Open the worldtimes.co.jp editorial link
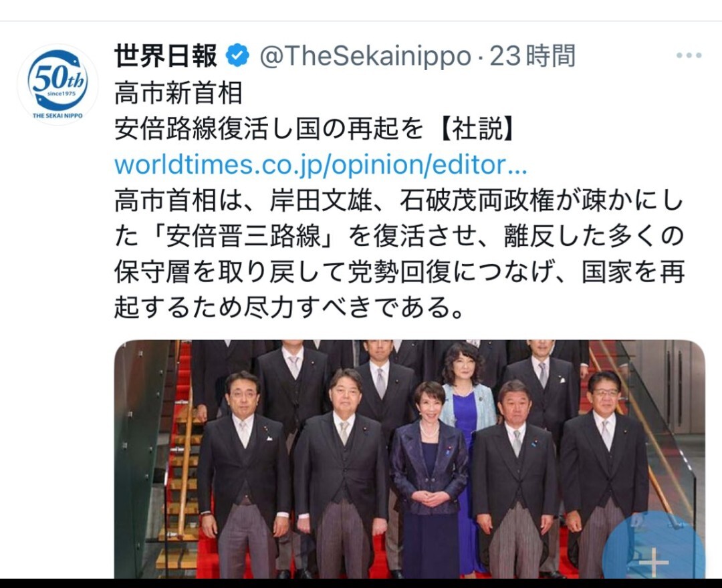The image size is (722, 588). [x=320, y=164]
